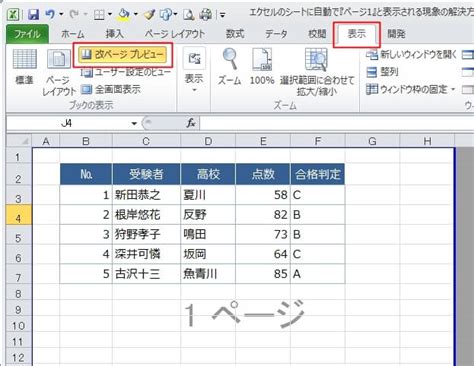Open the Name Box dropdown arrow
This screenshot has width=474, height=366.
(134, 124)
